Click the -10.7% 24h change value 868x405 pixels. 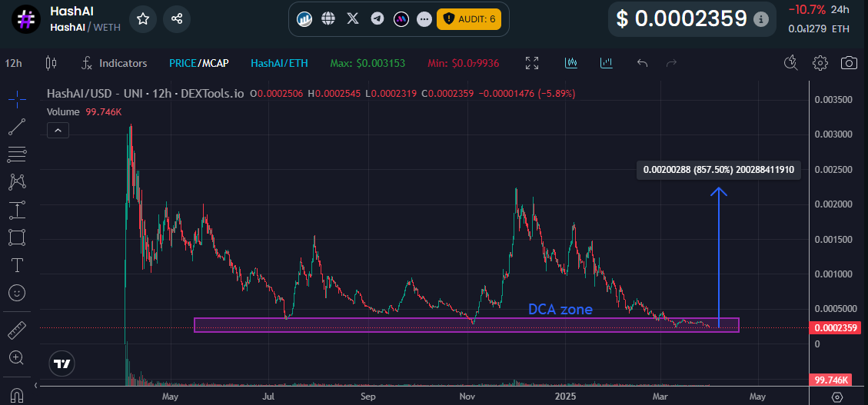pyautogui.click(x=807, y=9)
